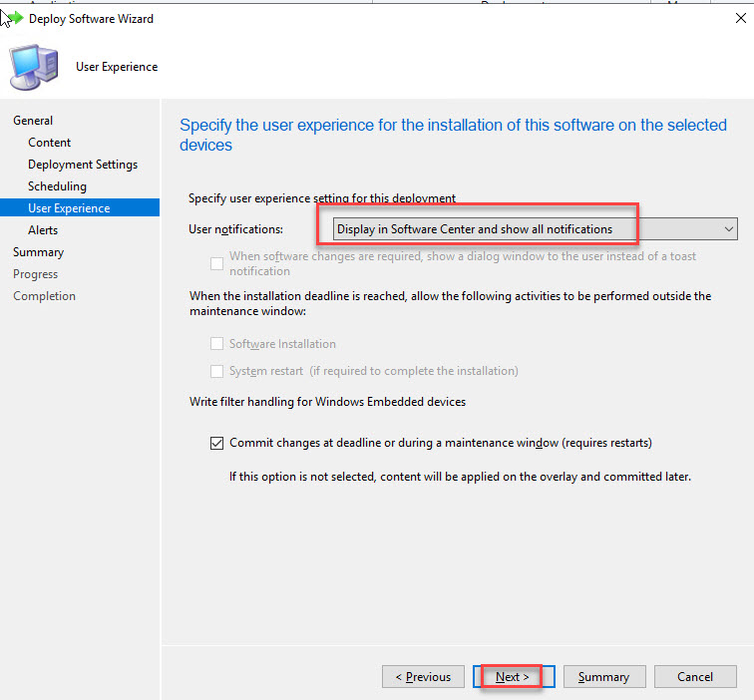Viewport: 754px width, 700px height.
Task: Open Deployment Settings step
Action: tap(83, 165)
